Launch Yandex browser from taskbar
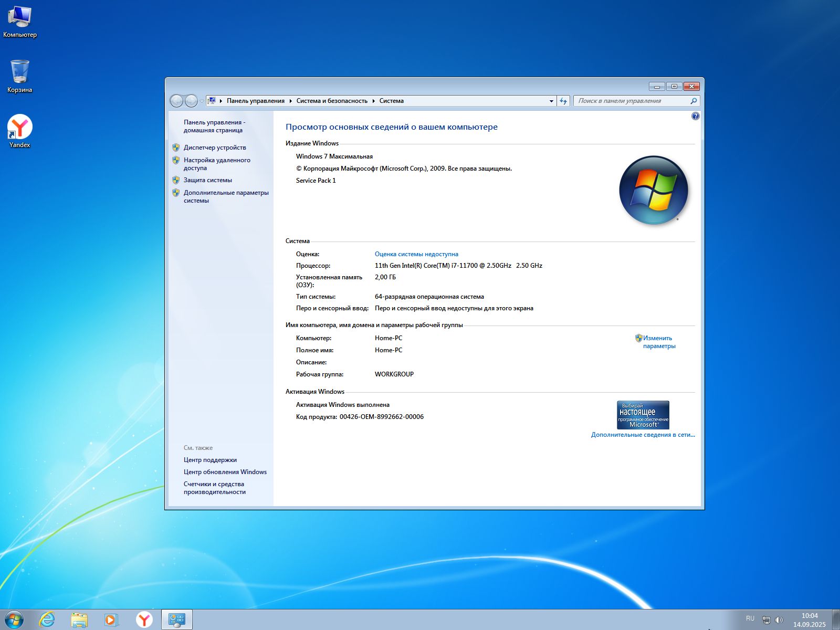This screenshot has width=840, height=630. coord(144,619)
